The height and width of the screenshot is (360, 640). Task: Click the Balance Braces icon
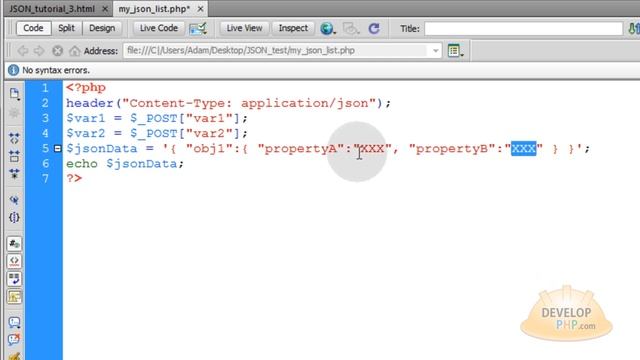(14, 218)
